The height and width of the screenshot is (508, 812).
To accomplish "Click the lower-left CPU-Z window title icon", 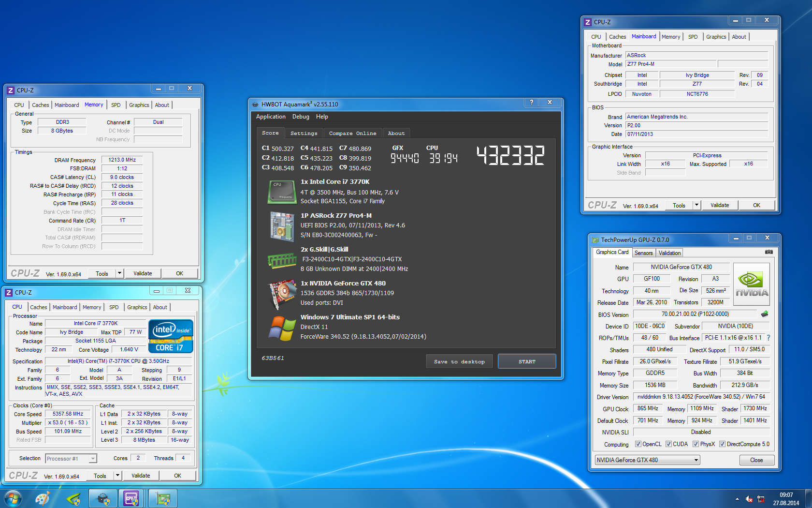I will pos(9,293).
